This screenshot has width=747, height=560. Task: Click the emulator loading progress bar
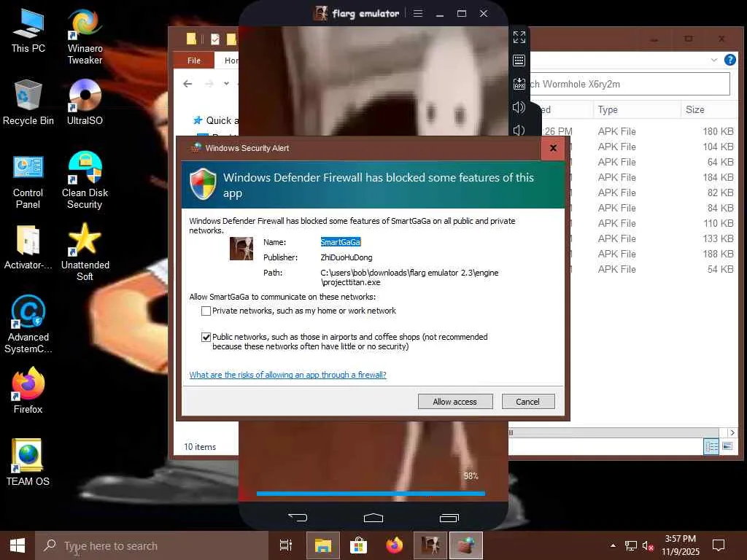tap(371, 494)
